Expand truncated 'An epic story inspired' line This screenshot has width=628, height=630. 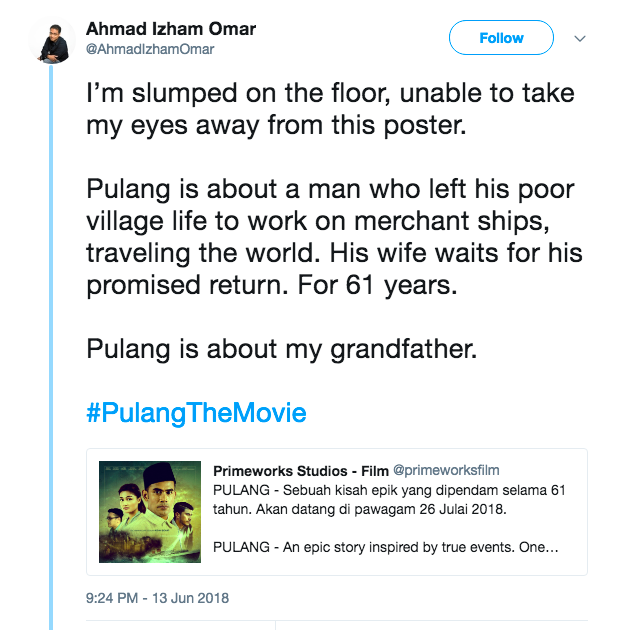tap(386, 547)
